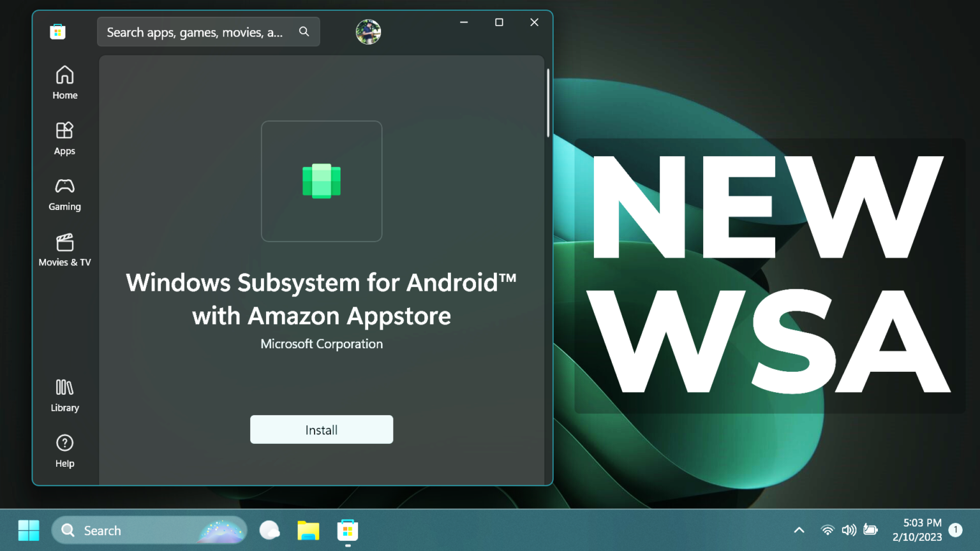980x551 pixels.
Task: Install Windows Subsystem for Android
Action: point(321,429)
